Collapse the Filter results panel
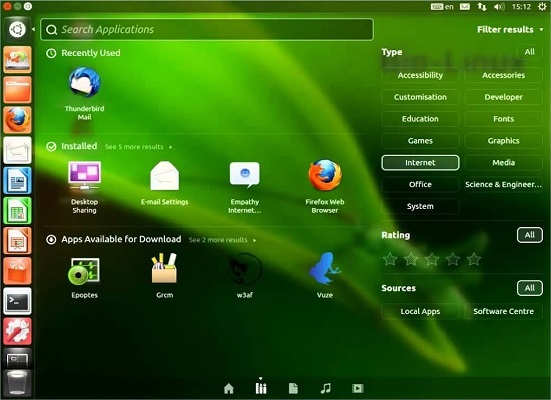Viewport: 551px width, 400px height. coord(510,30)
